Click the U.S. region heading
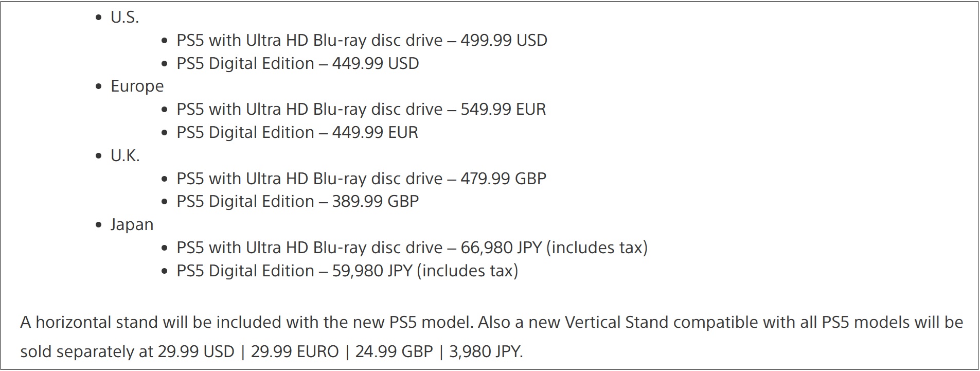This screenshot has height=371, width=980. click(x=124, y=17)
